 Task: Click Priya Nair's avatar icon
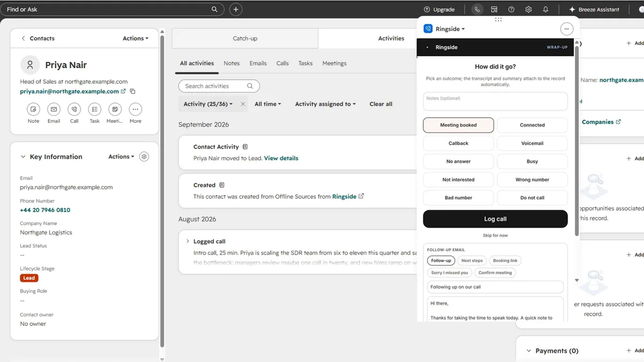tap(30, 65)
